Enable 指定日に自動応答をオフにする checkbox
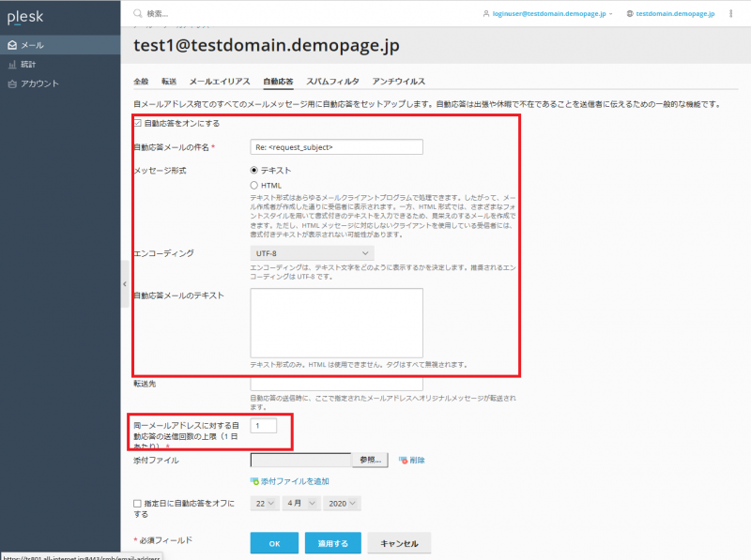 138,504
